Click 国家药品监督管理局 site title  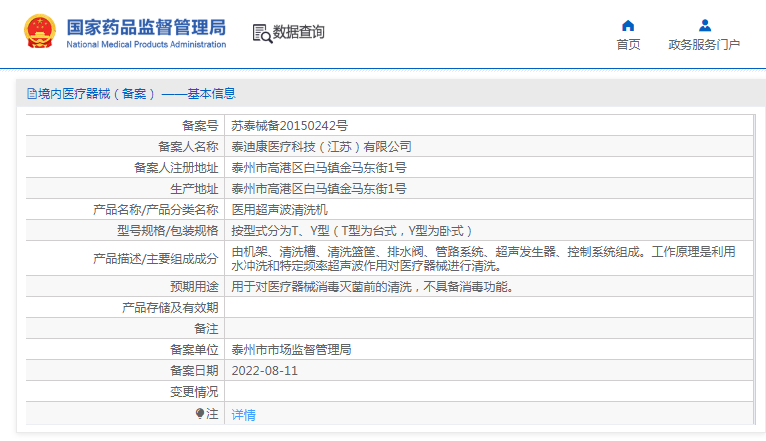146,27
